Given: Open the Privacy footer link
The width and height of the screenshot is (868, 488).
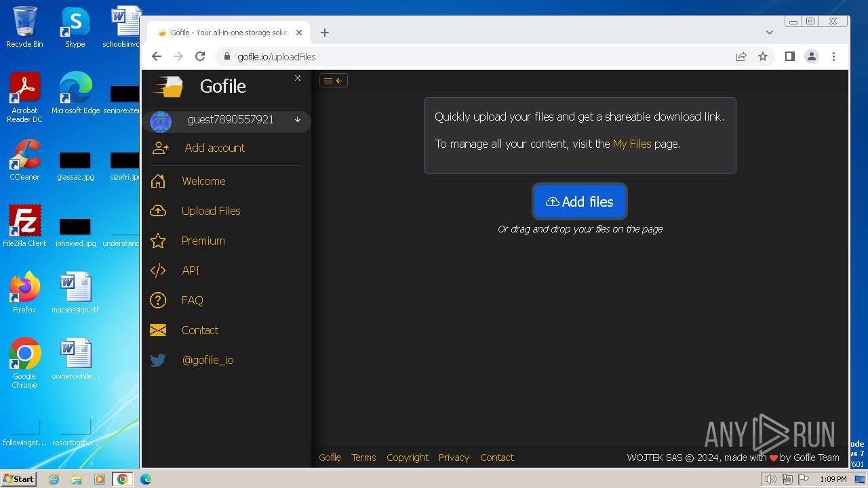Looking at the screenshot, I should (454, 457).
